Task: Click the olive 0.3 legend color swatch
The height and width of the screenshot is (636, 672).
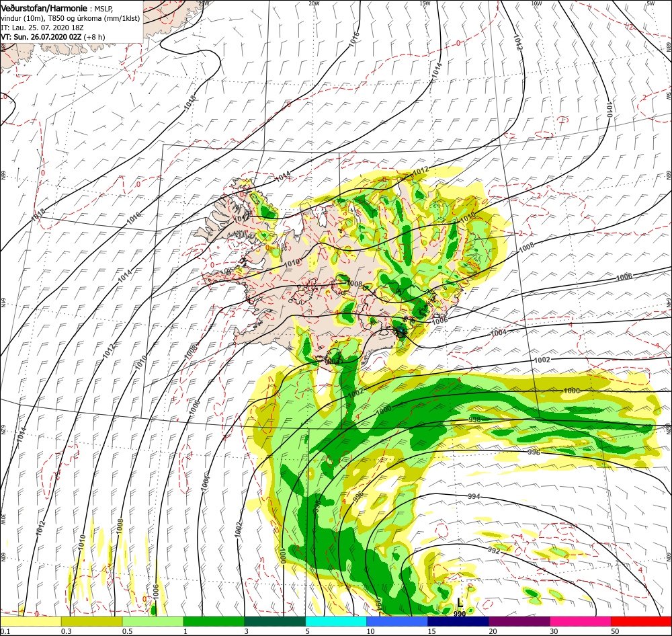Action: click(91, 621)
